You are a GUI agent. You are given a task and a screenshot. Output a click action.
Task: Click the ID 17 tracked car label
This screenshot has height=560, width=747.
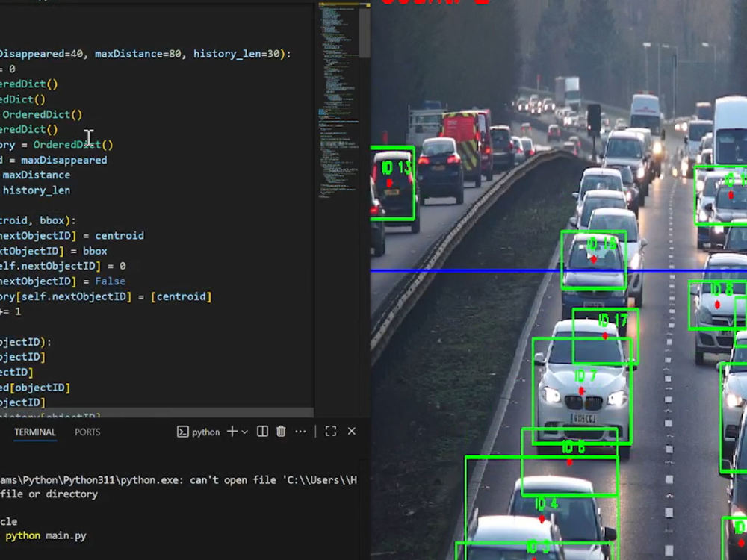click(613, 320)
